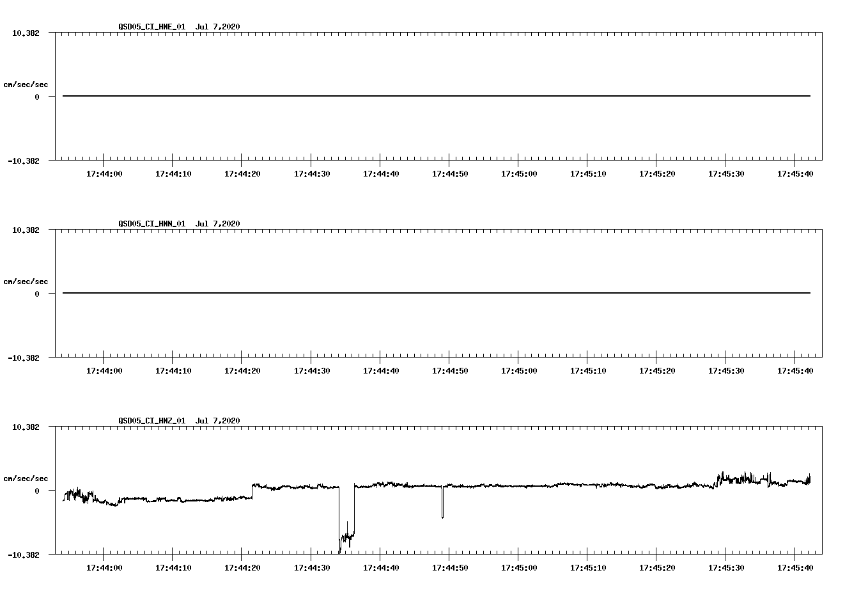Select the -10.382 lower limit on HNE plot
Viewport: 868px width, 591px height.
(24, 161)
